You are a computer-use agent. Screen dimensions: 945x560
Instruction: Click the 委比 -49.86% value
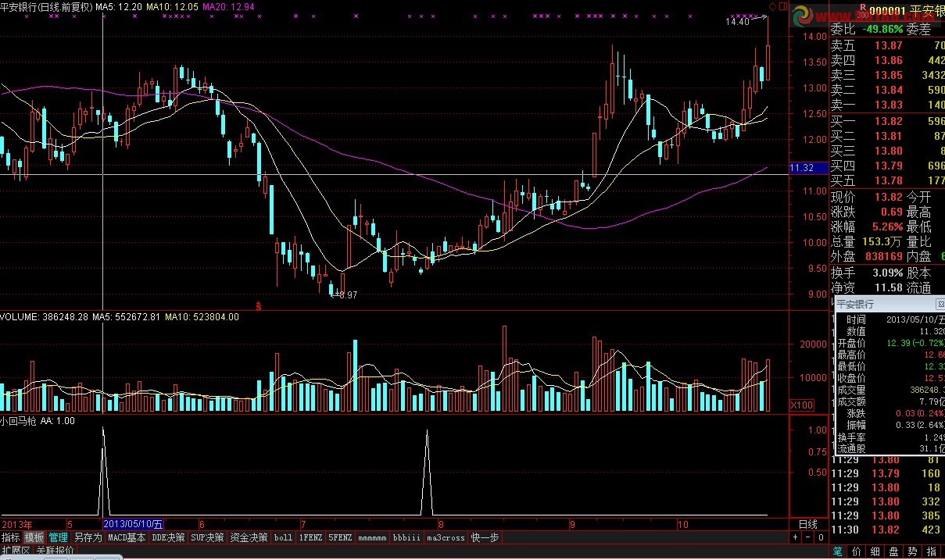[x=882, y=30]
